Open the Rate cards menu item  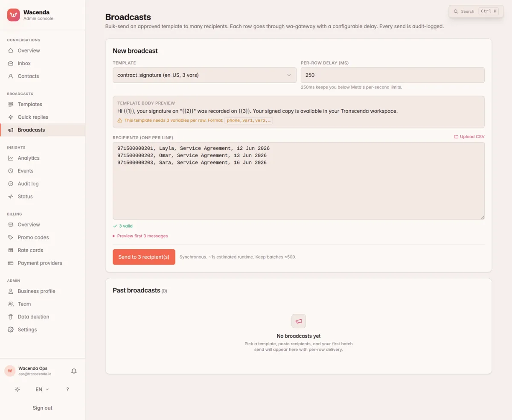click(x=43, y=250)
